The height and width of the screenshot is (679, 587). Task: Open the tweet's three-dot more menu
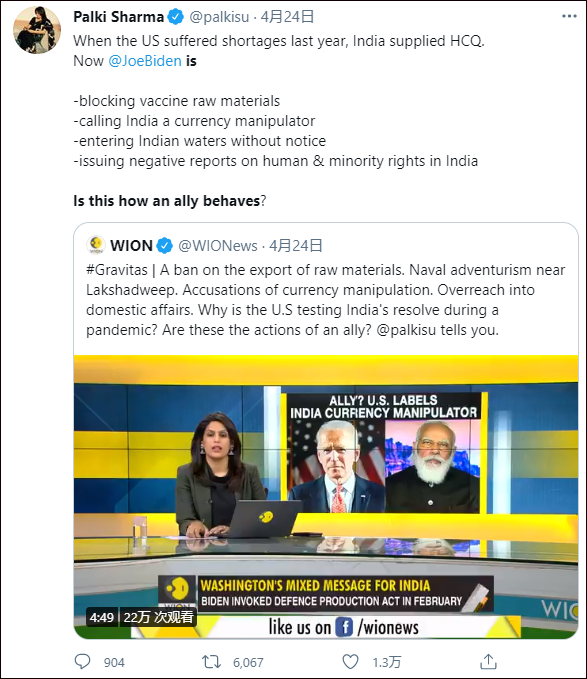click(569, 16)
